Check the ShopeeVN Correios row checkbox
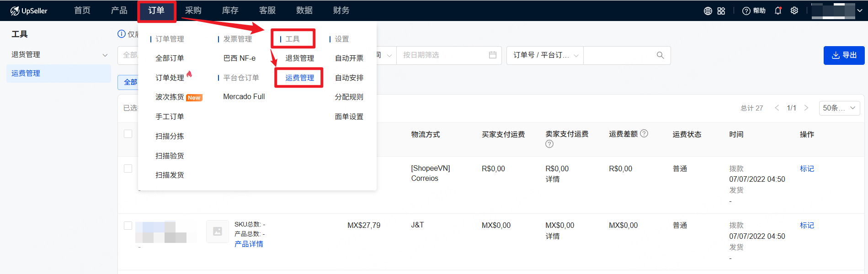This screenshot has height=274, width=868. 128,169
